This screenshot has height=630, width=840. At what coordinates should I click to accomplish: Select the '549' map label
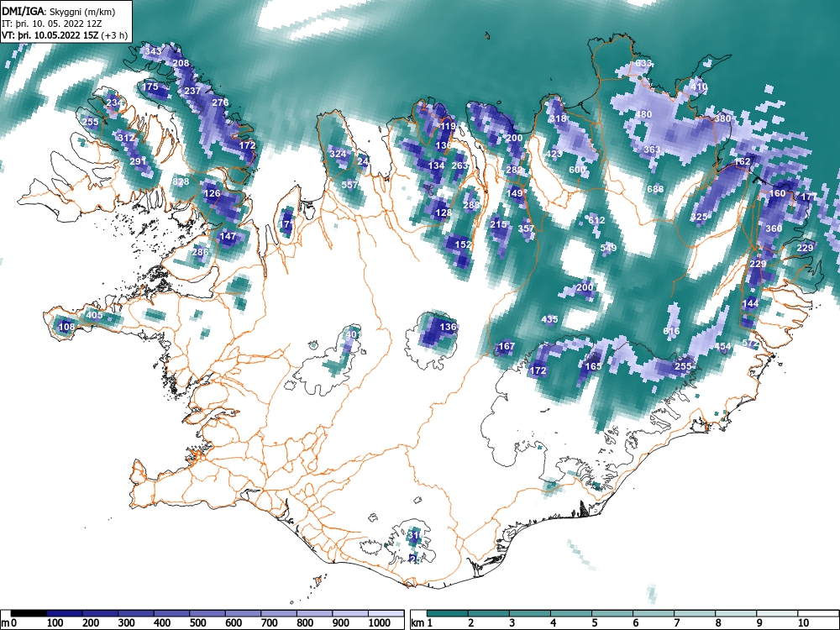click(608, 248)
